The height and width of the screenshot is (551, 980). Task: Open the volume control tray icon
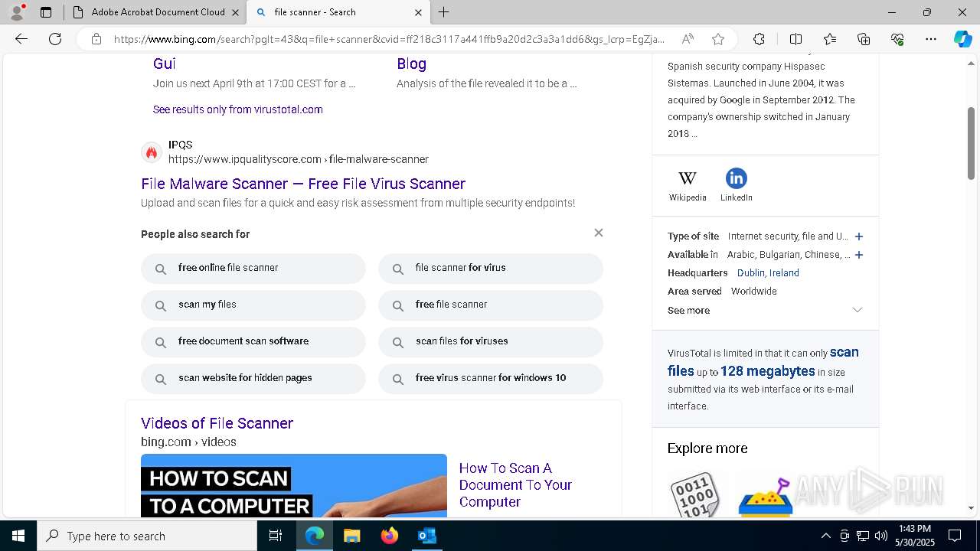(x=880, y=536)
